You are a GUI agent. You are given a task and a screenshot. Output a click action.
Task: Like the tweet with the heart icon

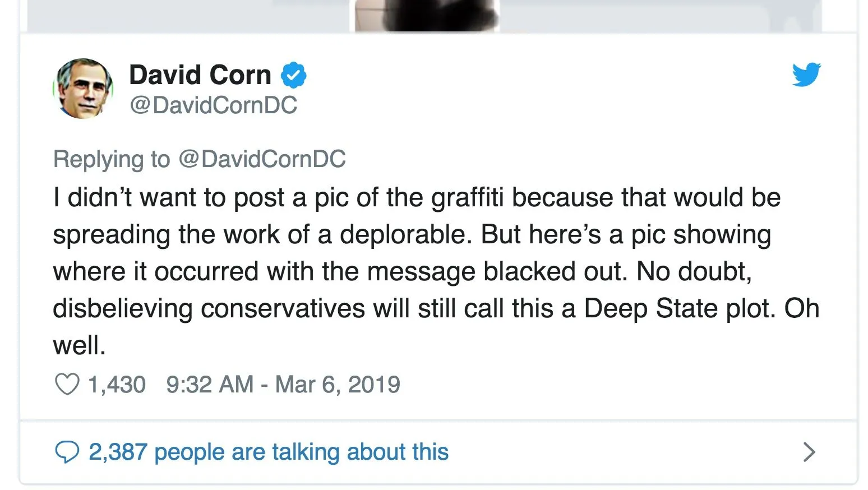67,385
